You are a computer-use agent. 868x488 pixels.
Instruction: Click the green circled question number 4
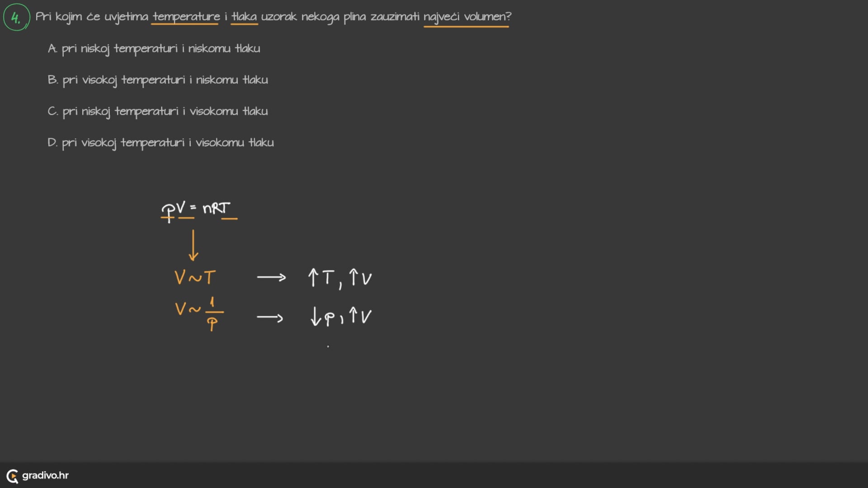pyautogui.click(x=16, y=18)
